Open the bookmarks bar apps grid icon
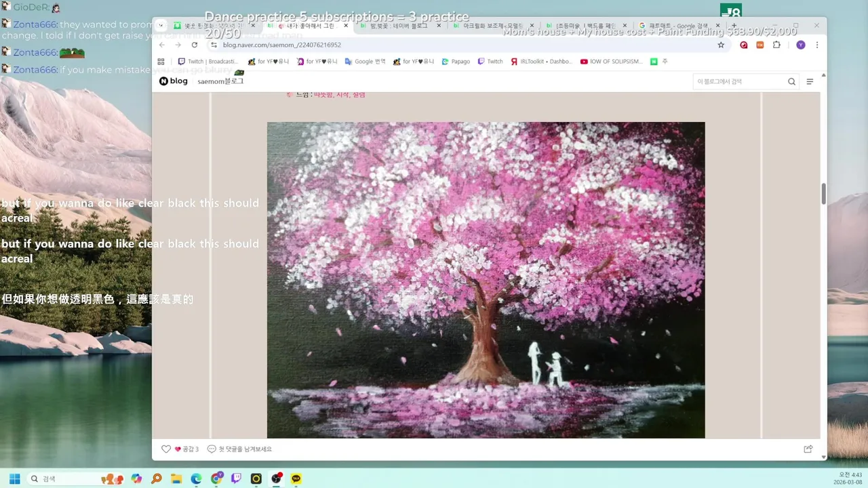 pos(161,61)
